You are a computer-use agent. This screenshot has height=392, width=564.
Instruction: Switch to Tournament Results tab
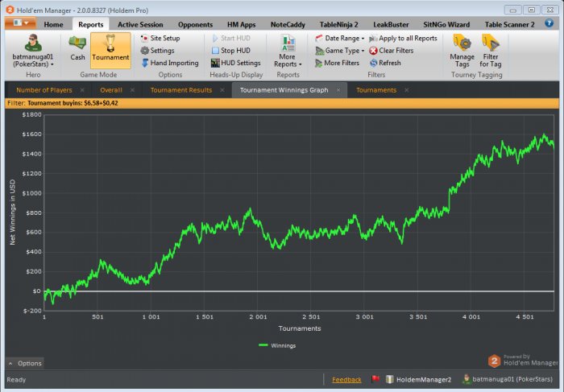[180, 89]
